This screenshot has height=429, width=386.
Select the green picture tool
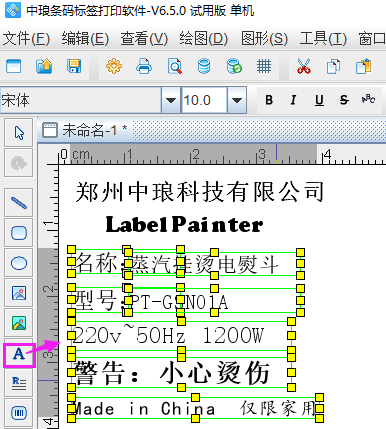tap(19, 323)
